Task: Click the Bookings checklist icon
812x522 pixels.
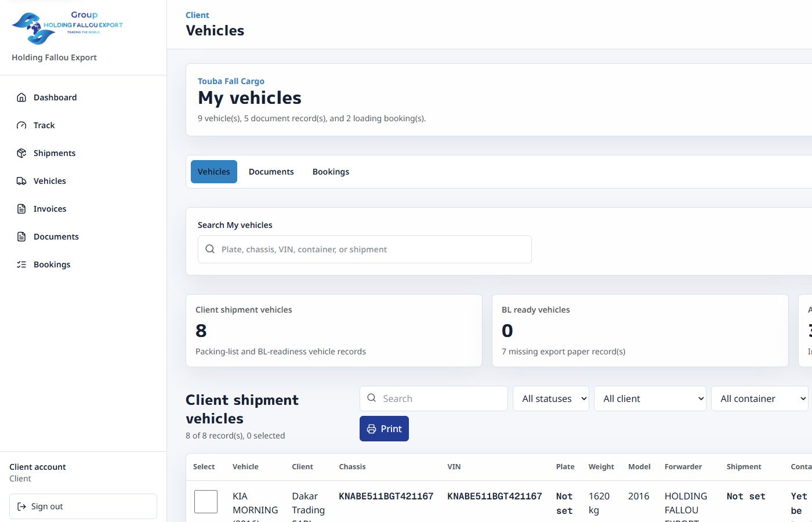Action: (x=21, y=264)
